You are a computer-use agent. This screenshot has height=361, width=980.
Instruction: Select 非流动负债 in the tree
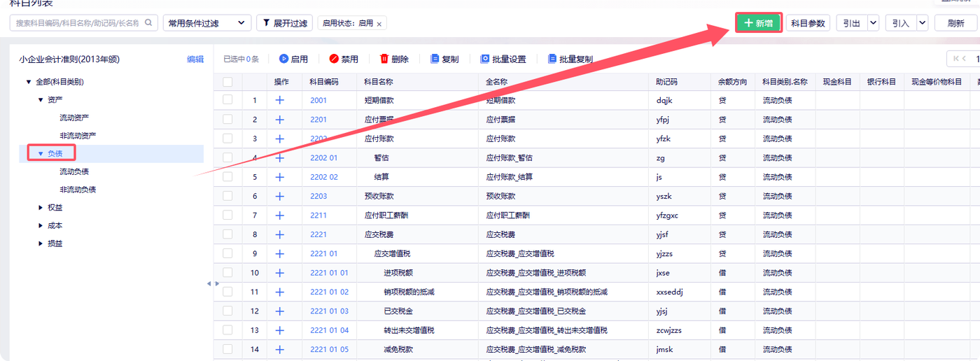pos(78,190)
